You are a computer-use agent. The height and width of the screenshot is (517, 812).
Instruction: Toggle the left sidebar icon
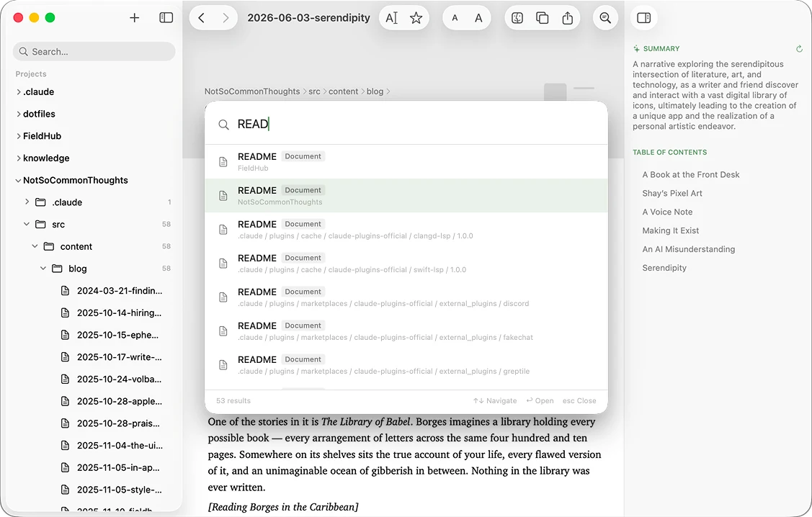coord(166,17)
